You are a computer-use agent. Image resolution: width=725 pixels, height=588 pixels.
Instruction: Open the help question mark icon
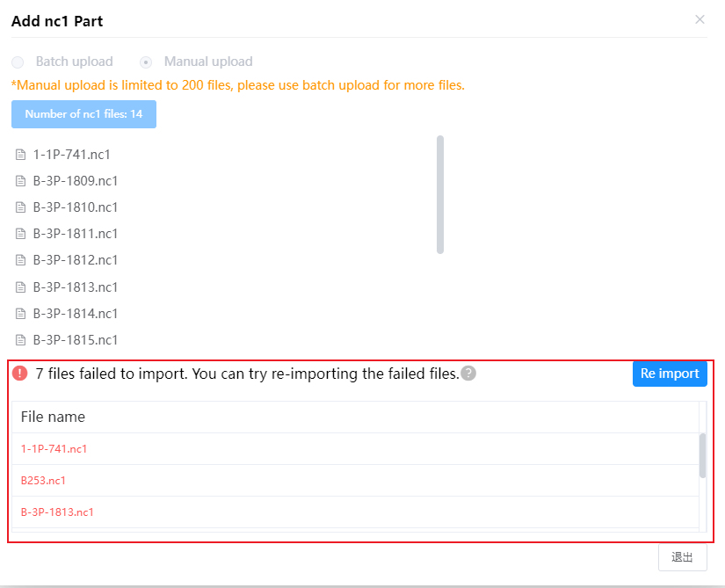pyautogui.click(x=468, y=373)
